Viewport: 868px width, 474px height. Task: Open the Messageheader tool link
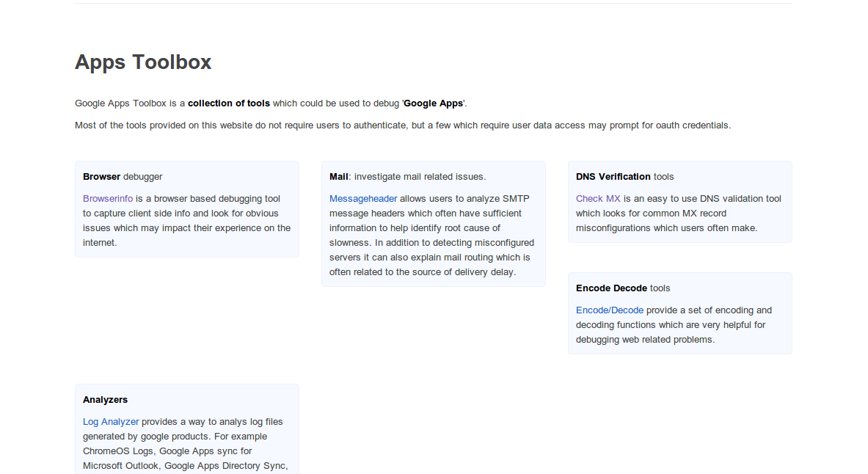[x=363, y=199]
